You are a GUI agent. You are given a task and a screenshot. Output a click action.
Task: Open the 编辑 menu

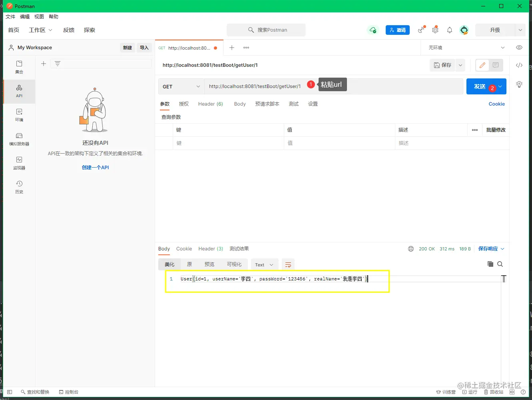pos(25,17)
